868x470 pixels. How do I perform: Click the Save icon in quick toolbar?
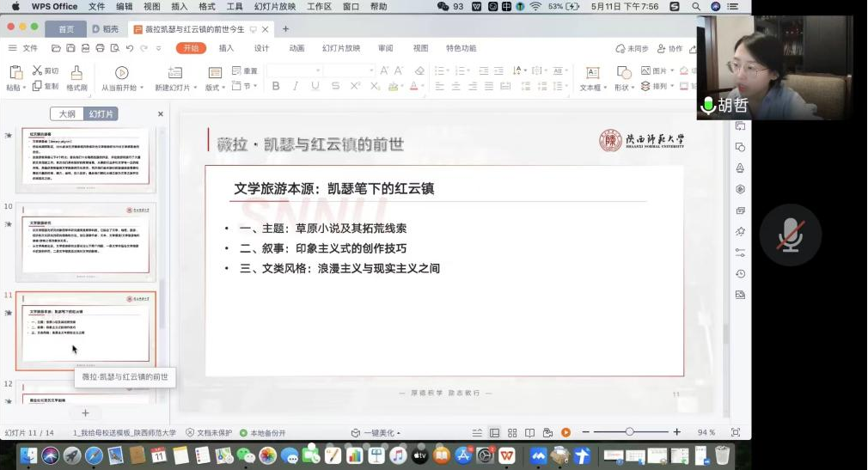70,48
